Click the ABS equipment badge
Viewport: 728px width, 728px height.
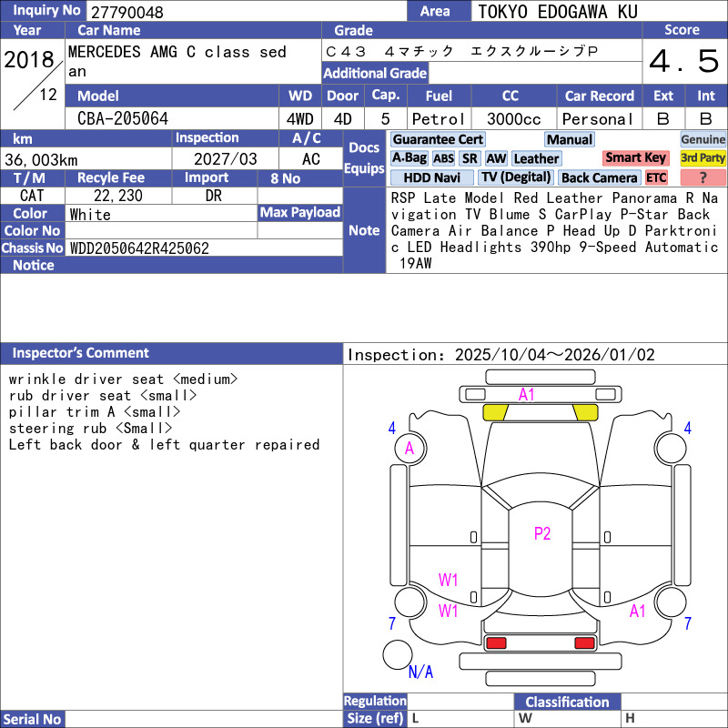(443, 158)
